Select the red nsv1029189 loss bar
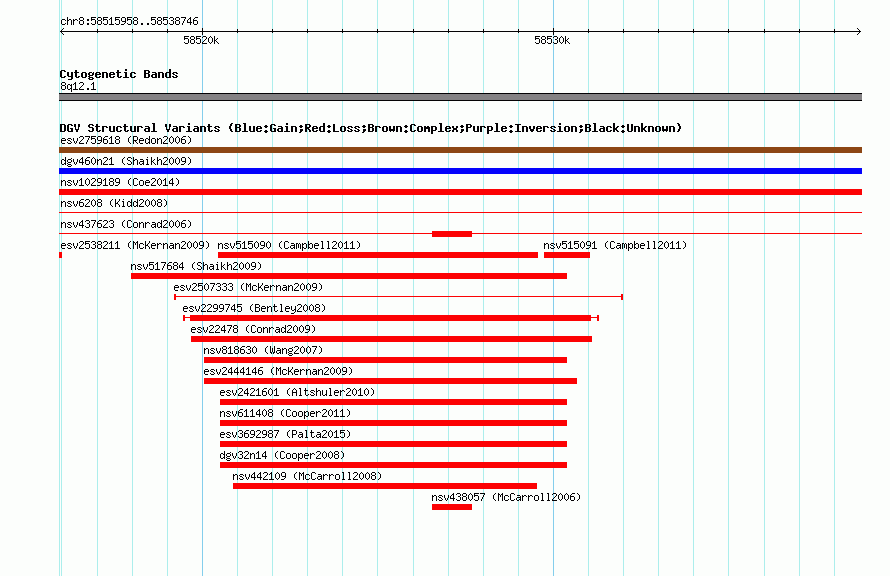The height and width of the screenshot is (576, 890). pos(460,192)
